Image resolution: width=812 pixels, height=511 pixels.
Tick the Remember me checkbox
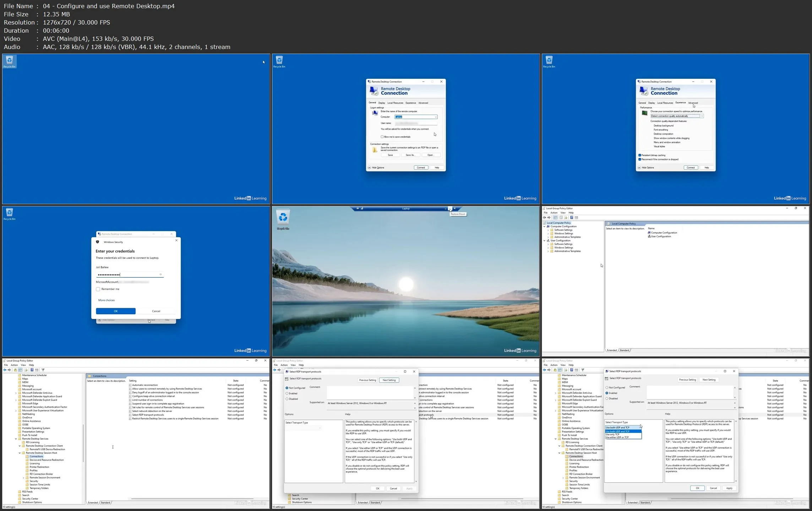click(x=98, y=289)
